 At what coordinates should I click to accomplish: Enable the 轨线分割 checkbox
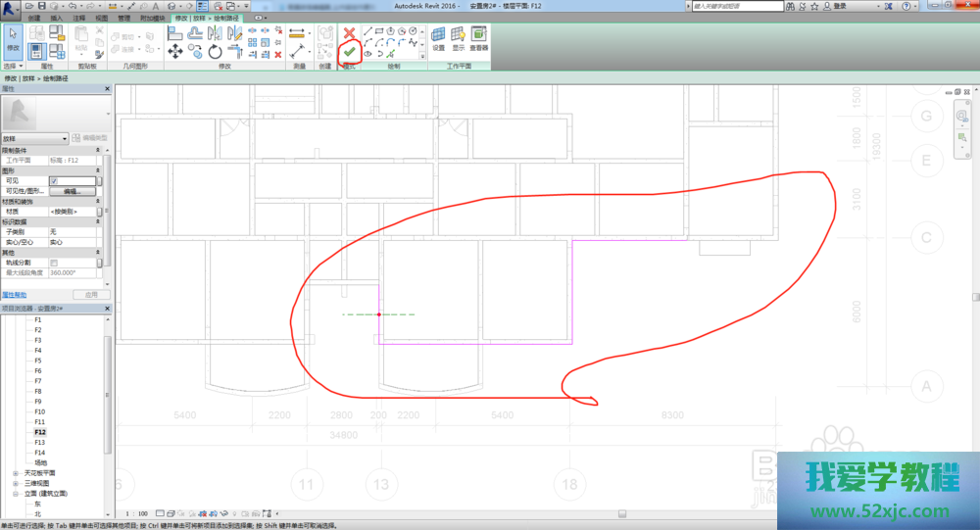(54, 263)
